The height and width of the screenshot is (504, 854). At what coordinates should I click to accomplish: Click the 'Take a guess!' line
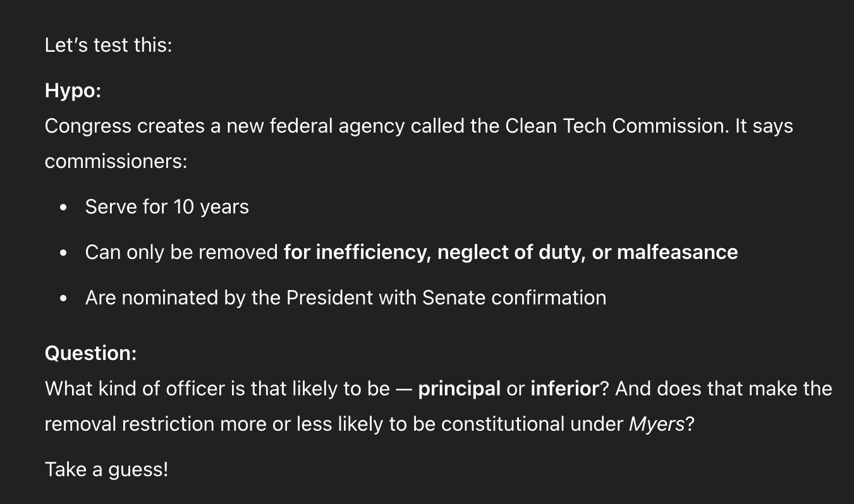(106, 470)
